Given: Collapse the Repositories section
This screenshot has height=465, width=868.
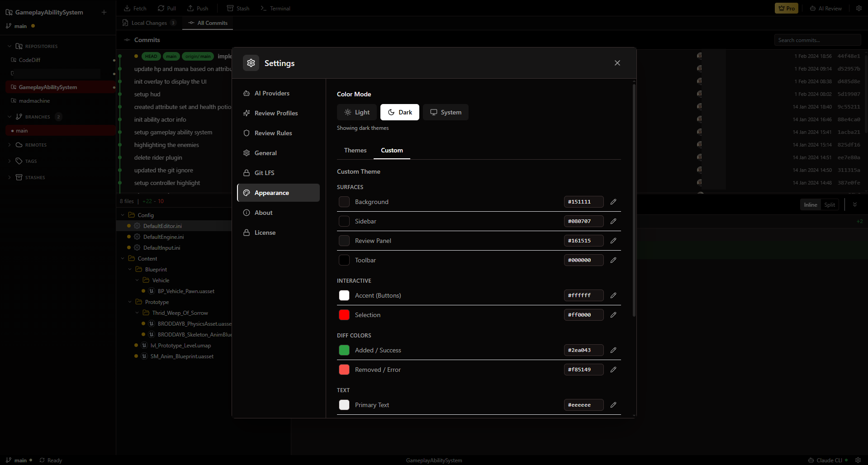Looking at the screenshot, I should (9, 46).
